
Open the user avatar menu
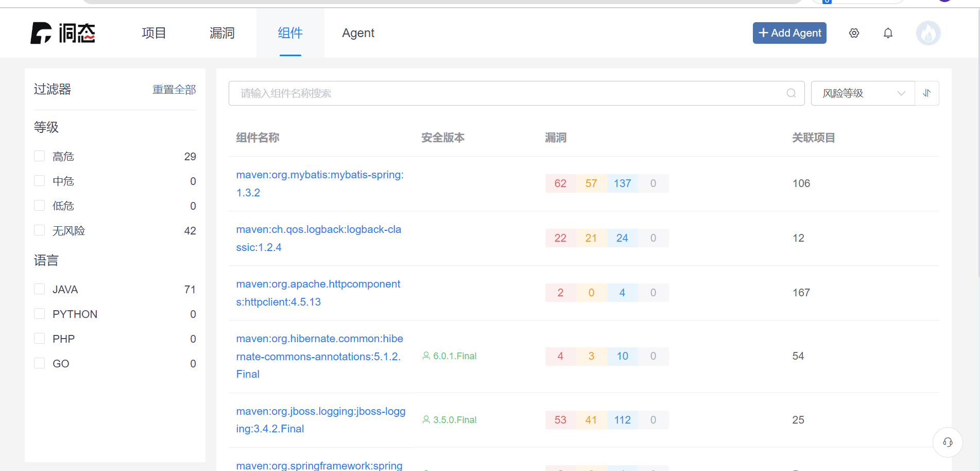pos(928,33)
